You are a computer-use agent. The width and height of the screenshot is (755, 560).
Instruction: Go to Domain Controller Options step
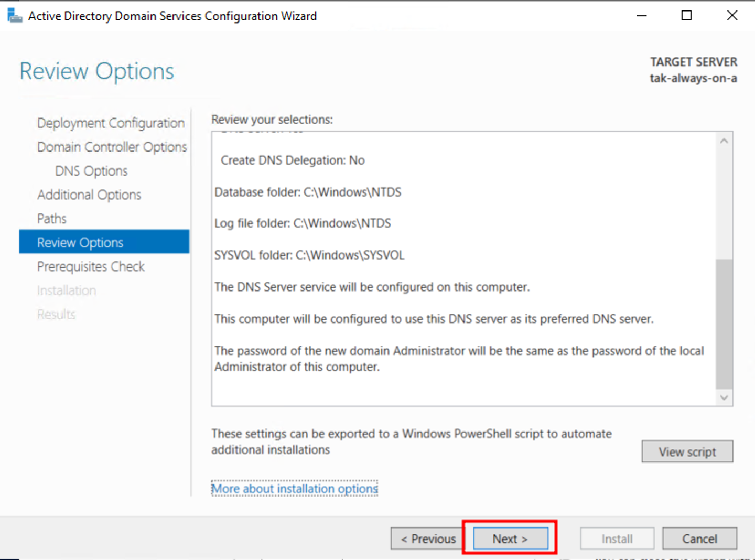point(112,147)
